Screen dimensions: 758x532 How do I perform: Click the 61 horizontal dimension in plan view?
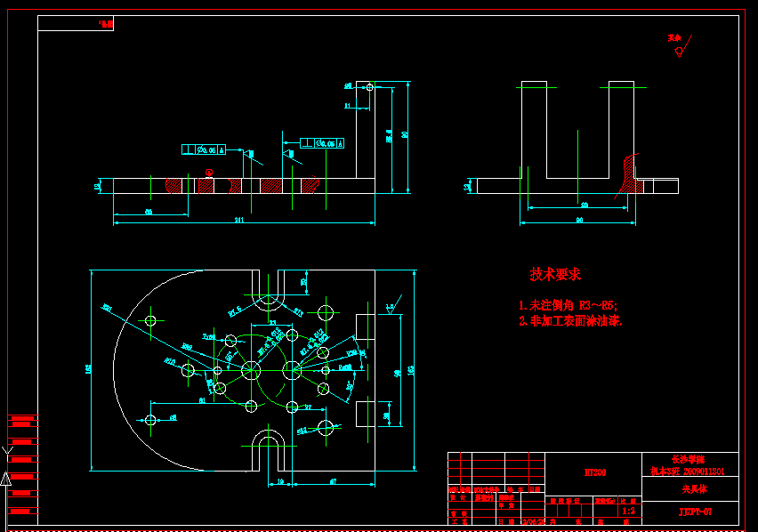pos(202,400)
